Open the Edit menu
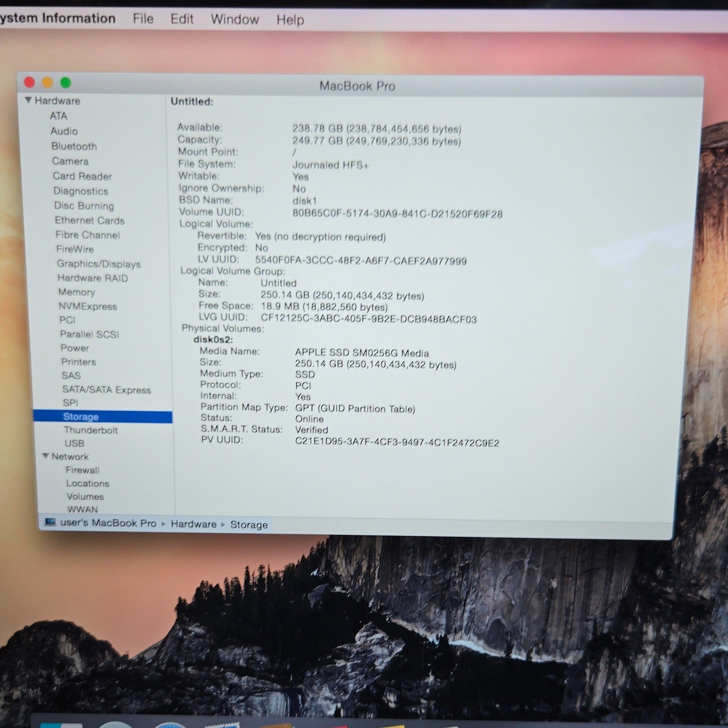Image resolution: width=728 pixels, height=728 pixels. pos(182,19)
